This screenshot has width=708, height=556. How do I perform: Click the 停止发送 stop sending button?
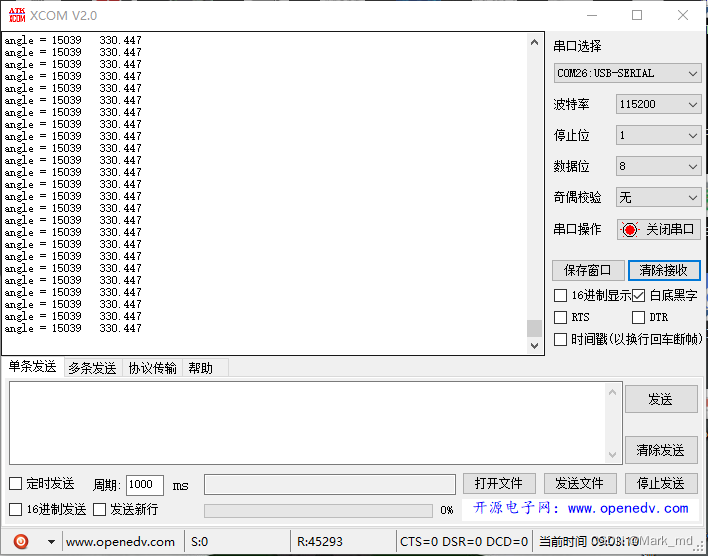(x=661, y=484)
